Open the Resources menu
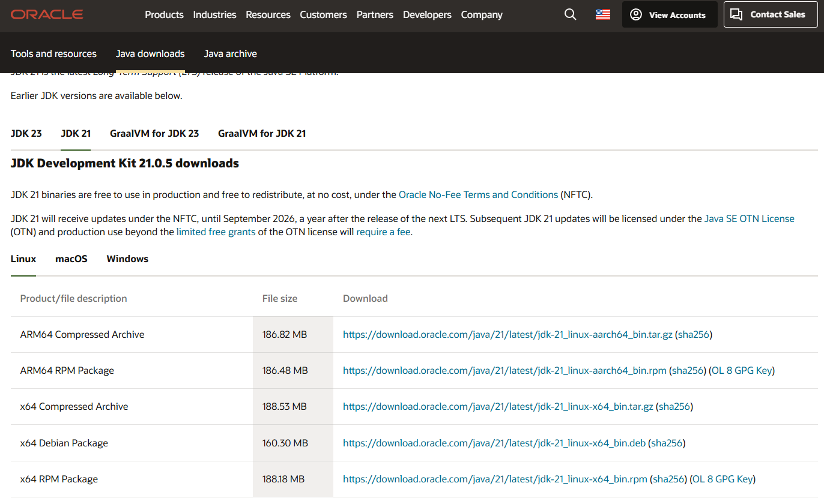This screenshot has height=504, width=824. [268, 14]
